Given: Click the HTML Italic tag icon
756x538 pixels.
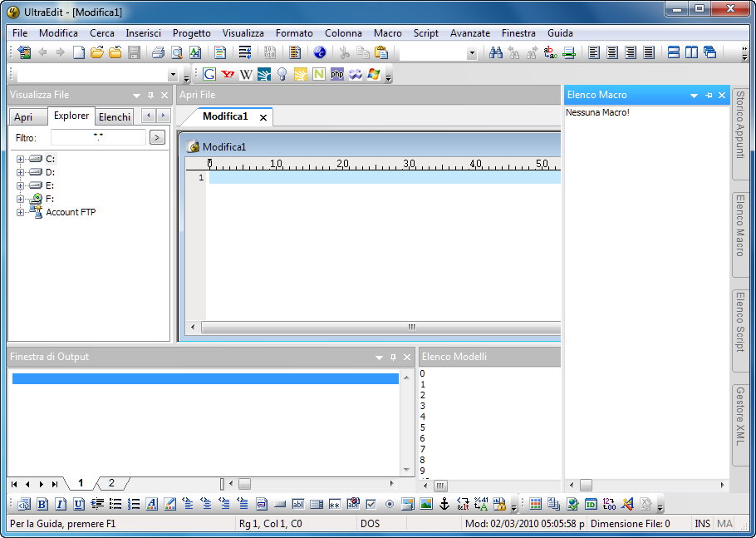Looking at the screenshot, I should tap(61, 504).
